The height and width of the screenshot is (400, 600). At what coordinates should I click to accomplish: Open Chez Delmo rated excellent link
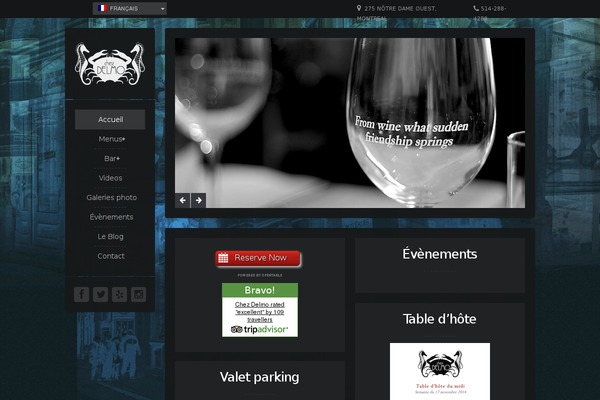[x=260, y=312]
